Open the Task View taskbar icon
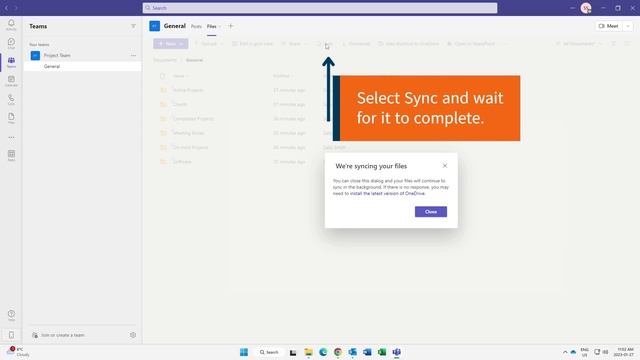640x360 pixels. 293,352
